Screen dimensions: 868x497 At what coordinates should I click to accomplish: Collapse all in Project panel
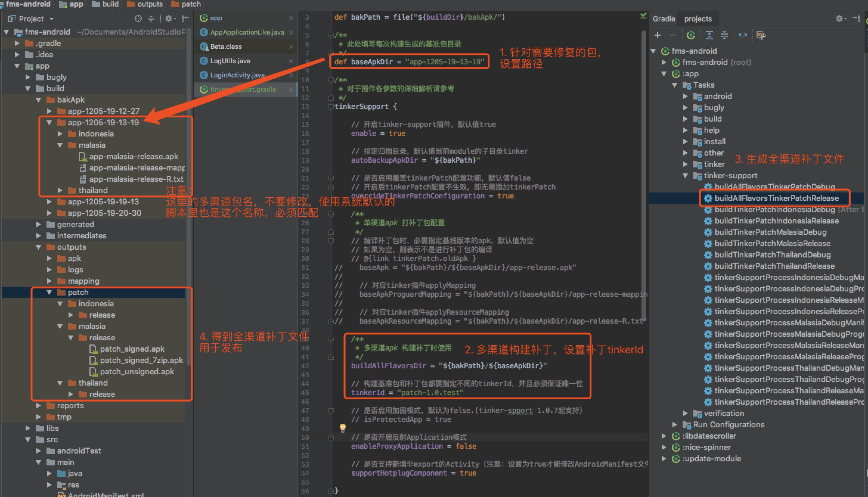click(x=151, y=19)
